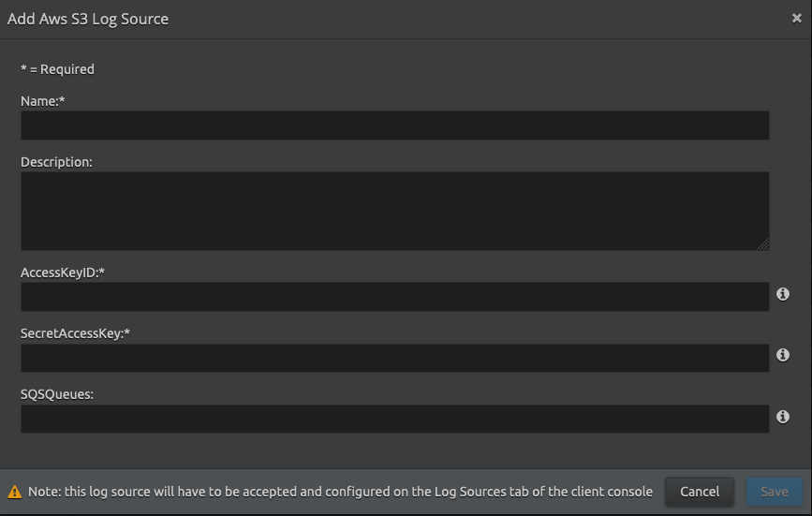The image size is (812, 516).
Task: Click inside the Description text area
Action: click(394, 211)
